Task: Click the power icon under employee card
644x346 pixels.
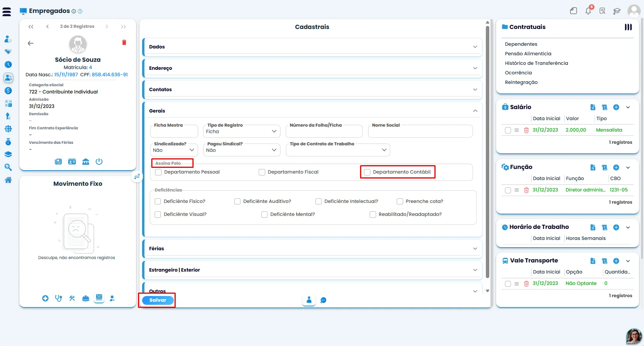Action: (99, 161)
